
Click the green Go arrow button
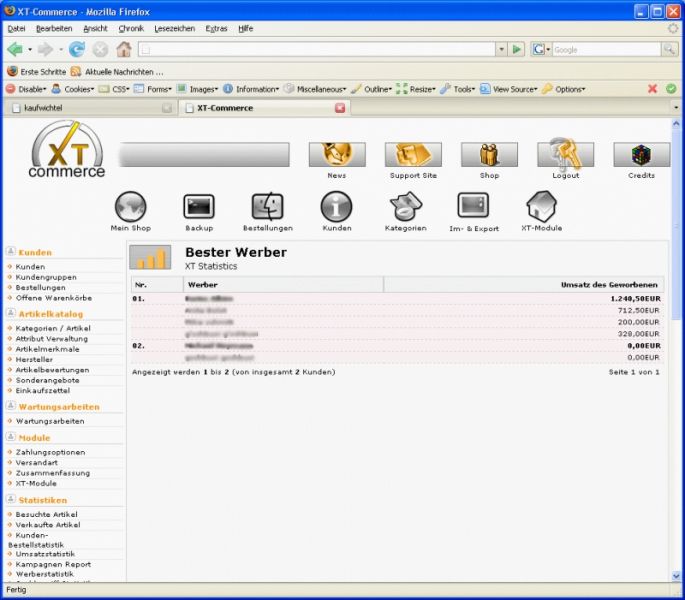[x=517, y=49]
